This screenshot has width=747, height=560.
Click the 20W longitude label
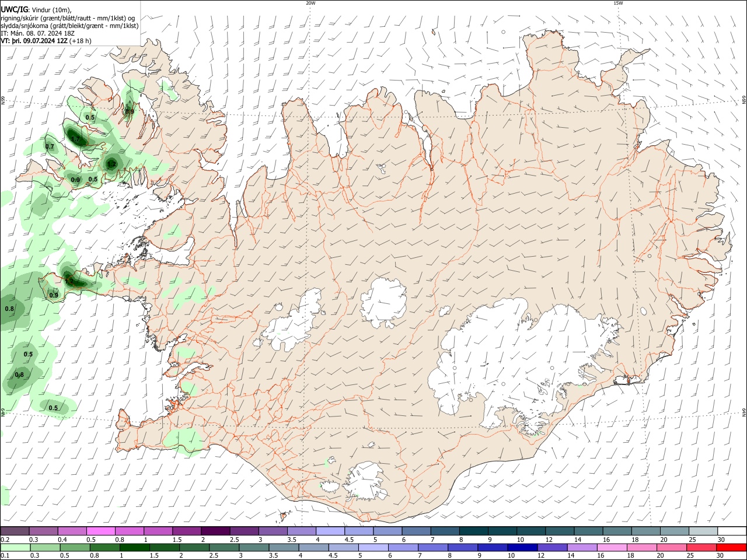click(310, 3)
